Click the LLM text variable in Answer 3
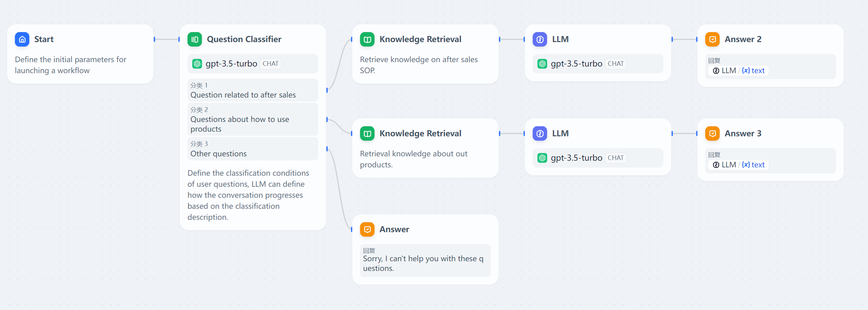 pyautogui.click(x=753, y=165)
